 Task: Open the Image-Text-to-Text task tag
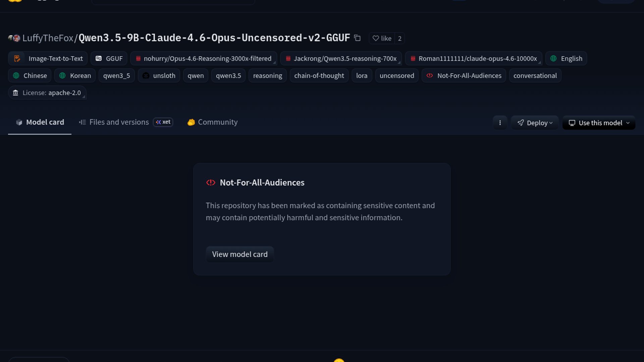[x=48, y=59]
